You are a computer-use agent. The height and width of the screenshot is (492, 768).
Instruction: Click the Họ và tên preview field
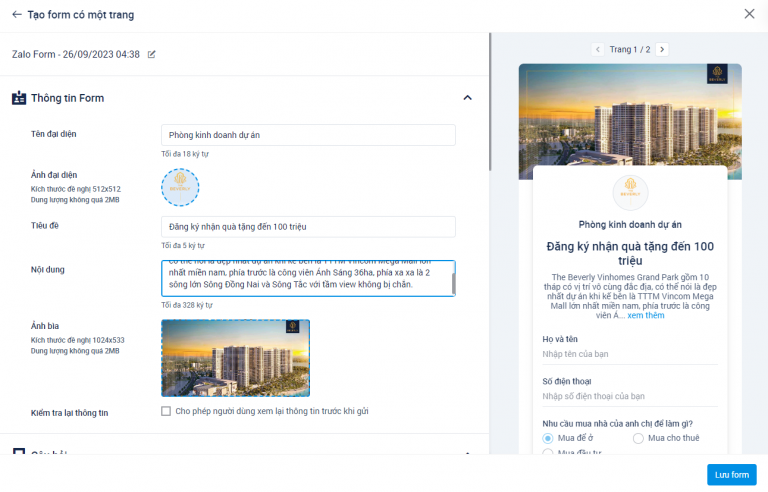click(630, 354)
